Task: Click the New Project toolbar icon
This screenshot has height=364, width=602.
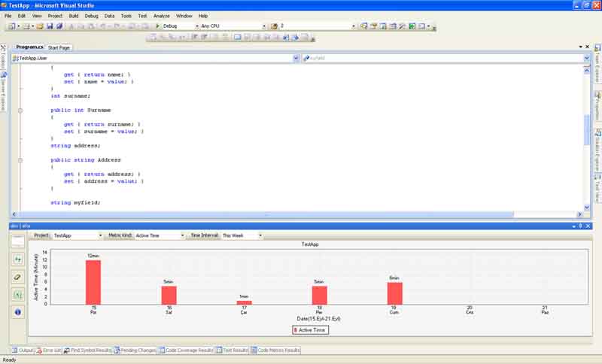Action: (x=12, y=26)
